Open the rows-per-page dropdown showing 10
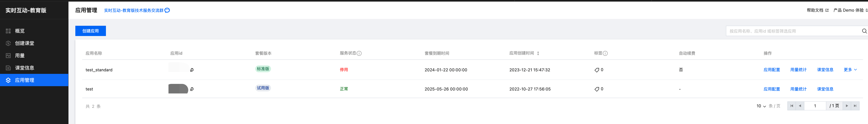This screenshot has height=124, width=868. click(761, 106)
